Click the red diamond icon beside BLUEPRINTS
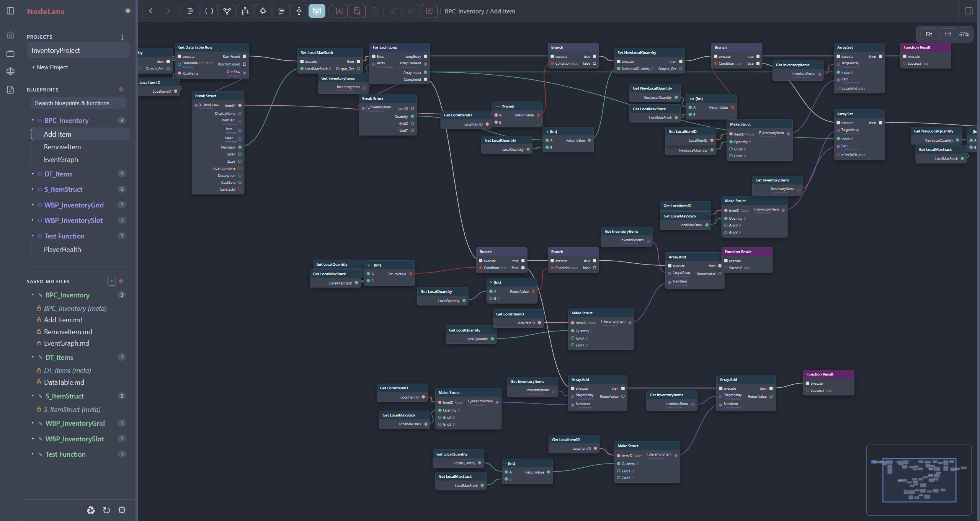The height and width of the screenshot is (521, 980). pyautogui.click(x=121, y=90)
